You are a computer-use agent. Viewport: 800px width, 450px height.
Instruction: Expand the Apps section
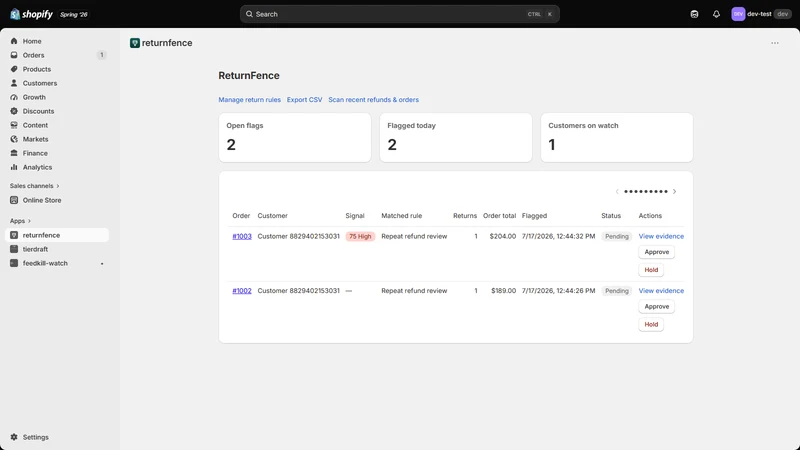[x=20, y=221]
